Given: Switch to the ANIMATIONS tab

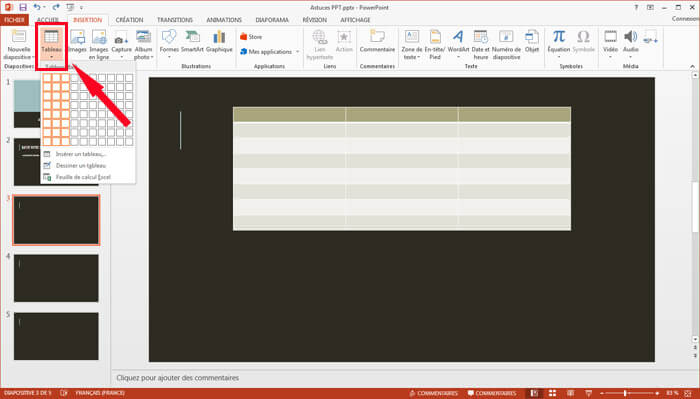Looking at the screenshot, I should point(224,20).
